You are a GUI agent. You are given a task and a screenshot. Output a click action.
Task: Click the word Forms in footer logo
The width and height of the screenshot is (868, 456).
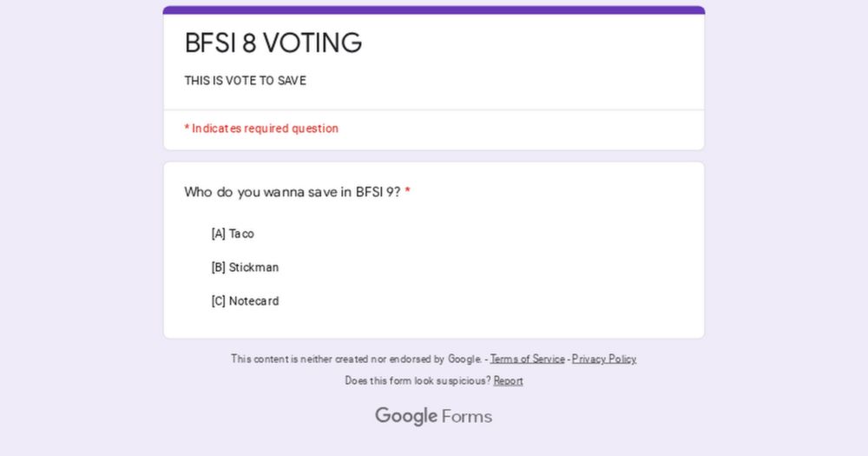click(467, 417)
